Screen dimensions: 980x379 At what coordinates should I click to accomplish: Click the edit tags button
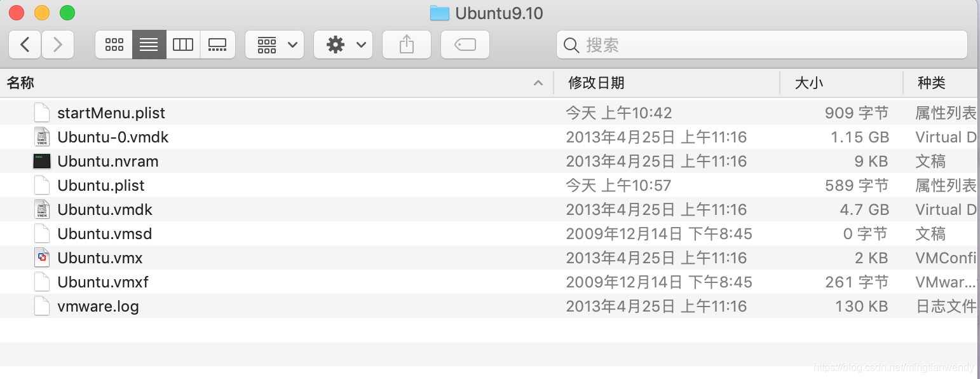[465, 45]
